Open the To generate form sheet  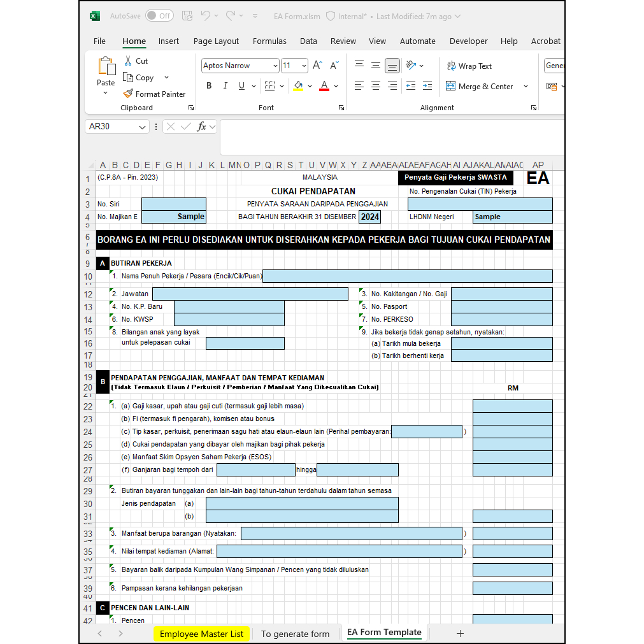(296, 634)
